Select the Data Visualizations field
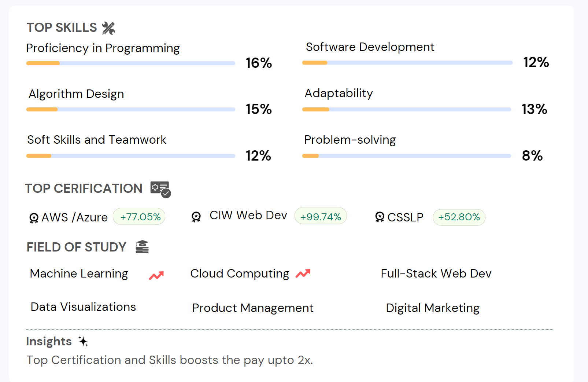This screenshot has width=588, height=382. click(83, 307)
